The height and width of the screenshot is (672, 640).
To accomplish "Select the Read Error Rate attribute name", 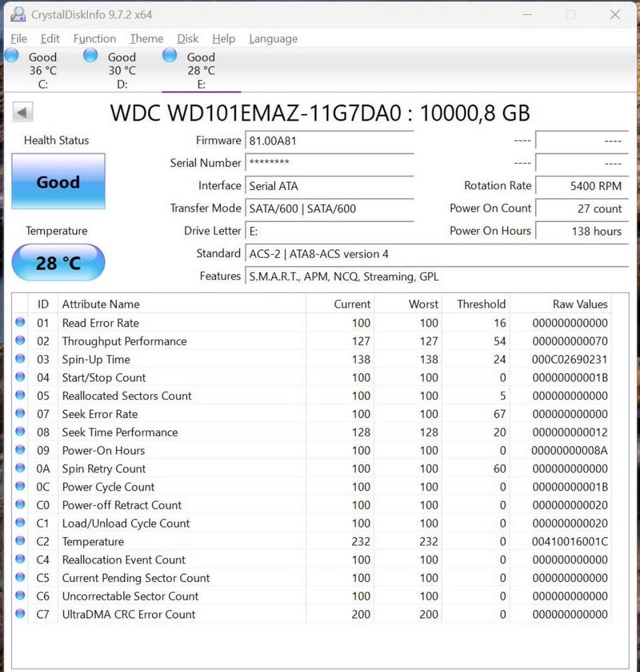I will click(100, 323).
